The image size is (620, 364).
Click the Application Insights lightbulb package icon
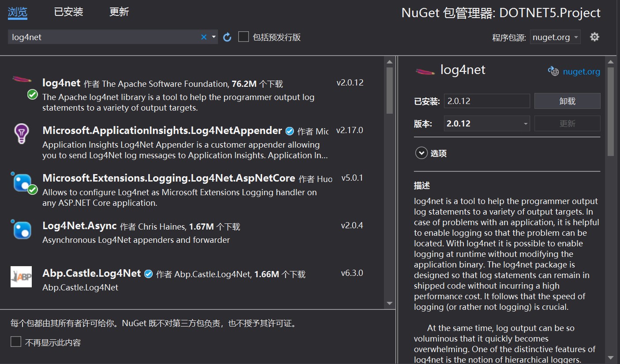[21, 133]
